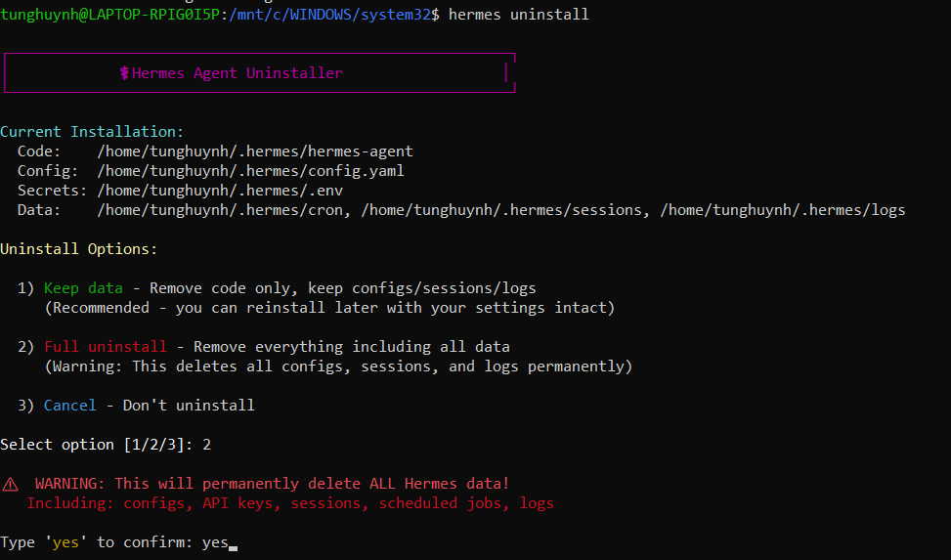This screenshot has height=560, width=951.
Task: Click the typed 'yes' confirmation input
Action: coord(215,542)
